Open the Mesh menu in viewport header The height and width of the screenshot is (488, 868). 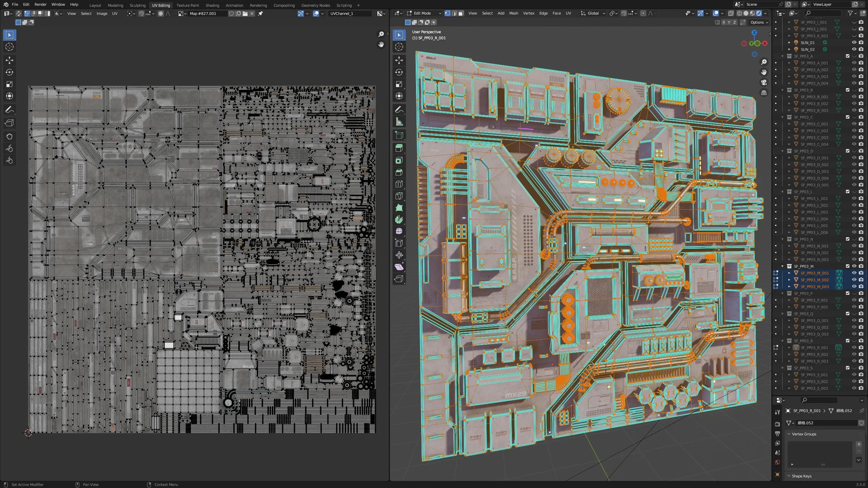point(513,13)
